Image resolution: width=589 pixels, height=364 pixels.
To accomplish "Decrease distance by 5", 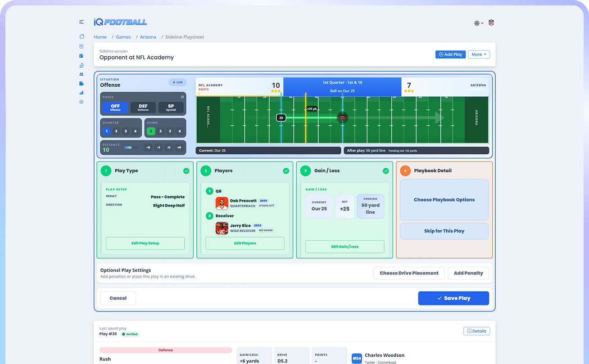I will (x=148, y=148).
